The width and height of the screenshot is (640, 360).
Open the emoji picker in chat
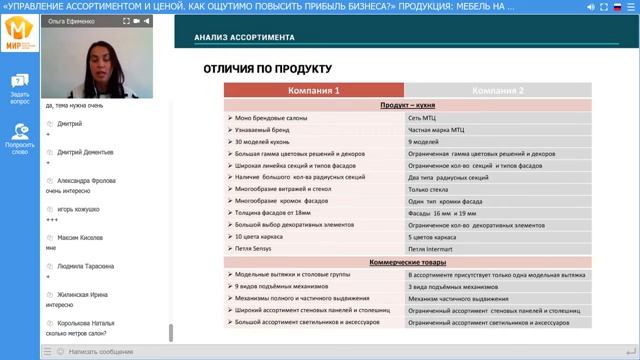pyautogui.click(x=60, y=351)
